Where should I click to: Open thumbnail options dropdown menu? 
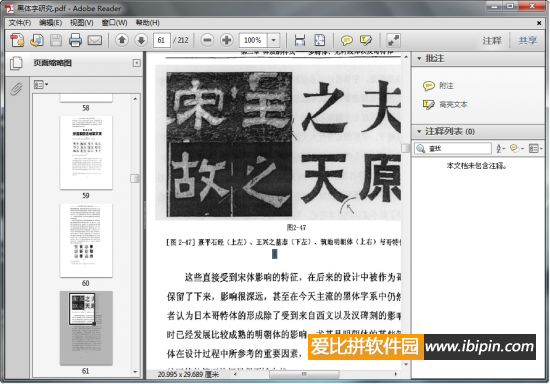[41, 85]
